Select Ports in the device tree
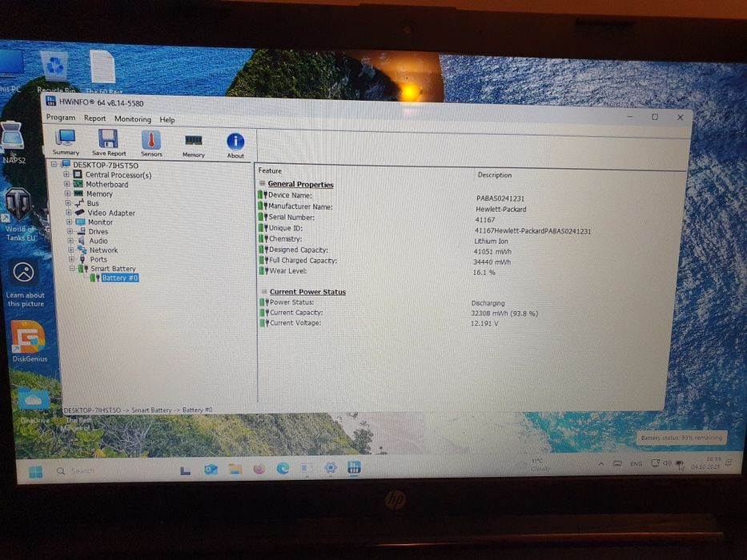The image size is (747, 560). click(x=98, y=259)
